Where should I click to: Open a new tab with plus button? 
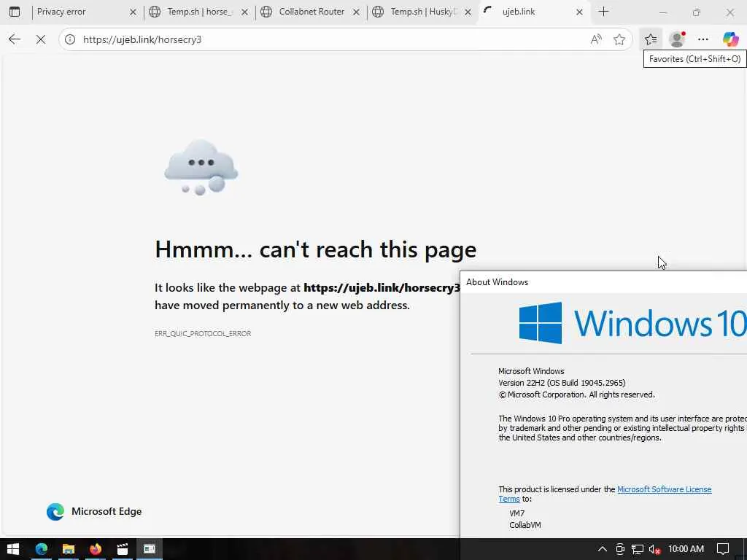tap(603, 12)
